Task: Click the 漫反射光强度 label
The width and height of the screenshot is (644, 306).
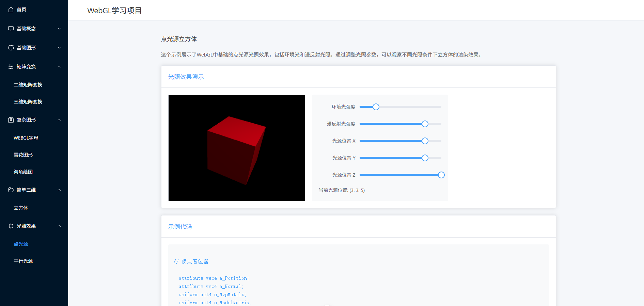Action: [341, 124]
